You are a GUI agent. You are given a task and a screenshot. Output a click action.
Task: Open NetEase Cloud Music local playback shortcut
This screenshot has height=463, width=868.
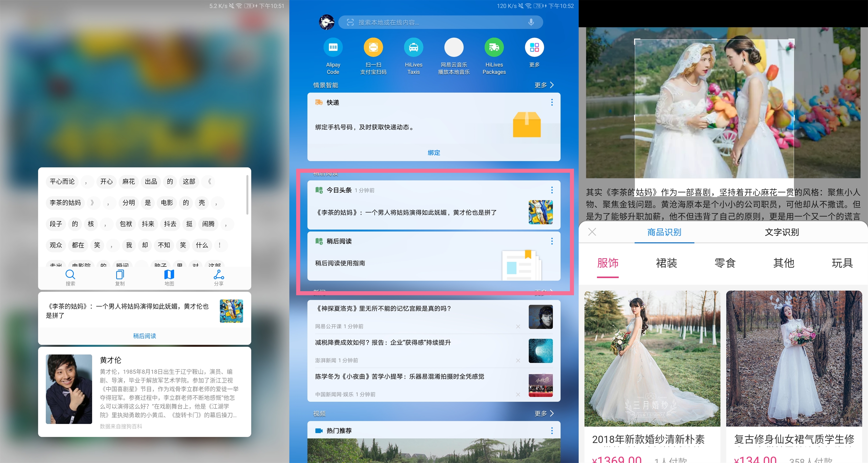[454, 47]
